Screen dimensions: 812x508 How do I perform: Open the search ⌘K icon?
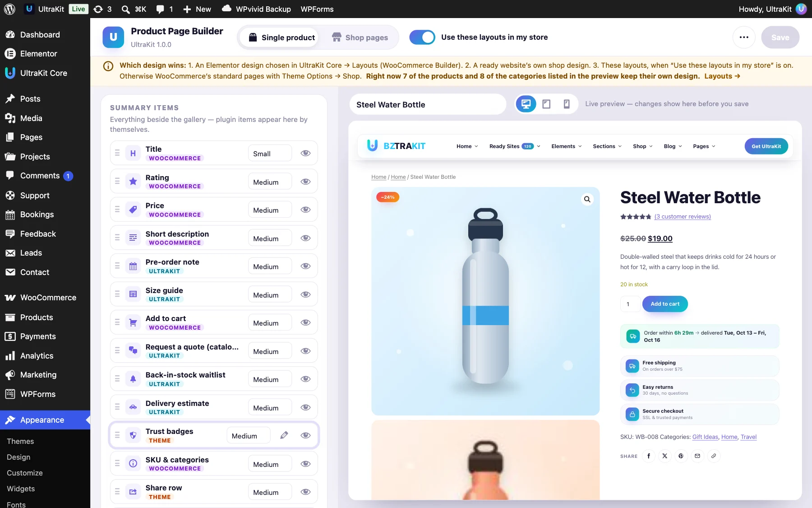coord(134,9)
